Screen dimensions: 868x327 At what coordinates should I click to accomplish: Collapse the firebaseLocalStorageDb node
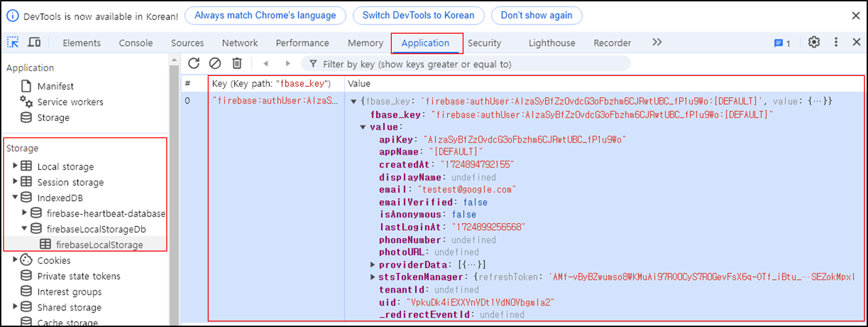(x=25, y=228)
